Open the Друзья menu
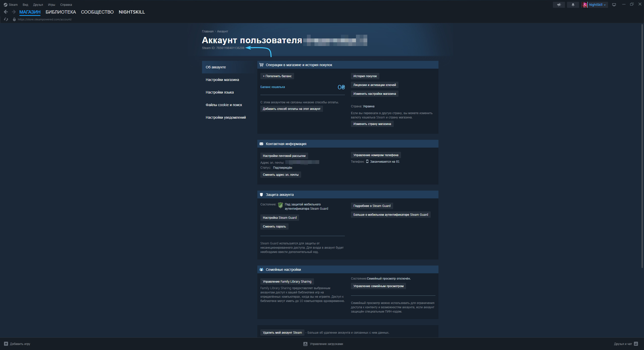644x350 pixels. pos(38,5)
